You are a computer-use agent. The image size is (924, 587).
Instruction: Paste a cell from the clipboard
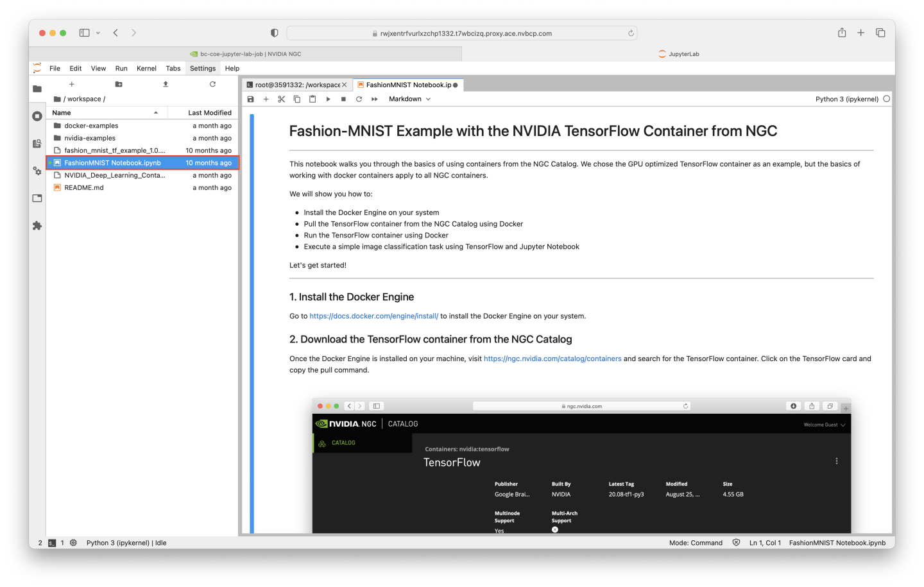pyautogui.click(x=312, y=99)
